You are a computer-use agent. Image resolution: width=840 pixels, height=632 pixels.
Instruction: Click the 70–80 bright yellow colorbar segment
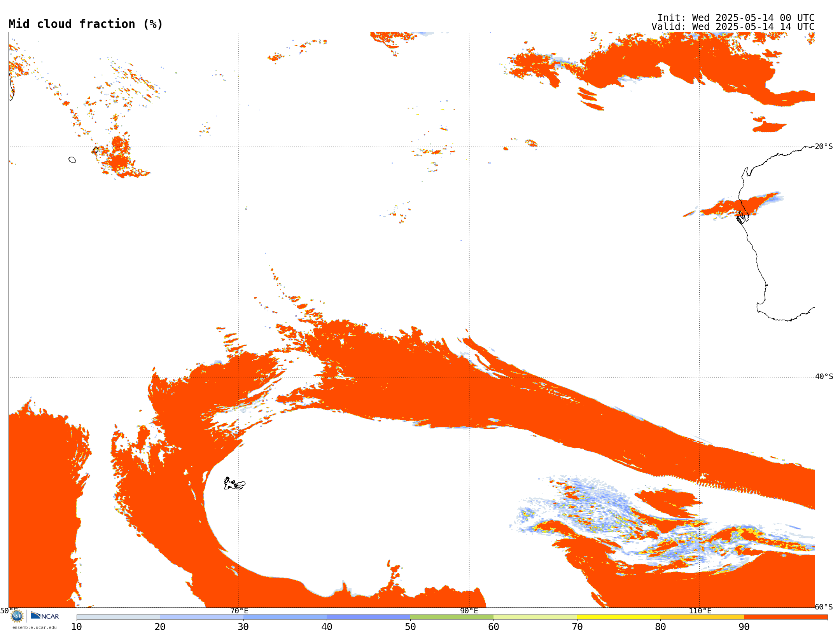(619, 617)
